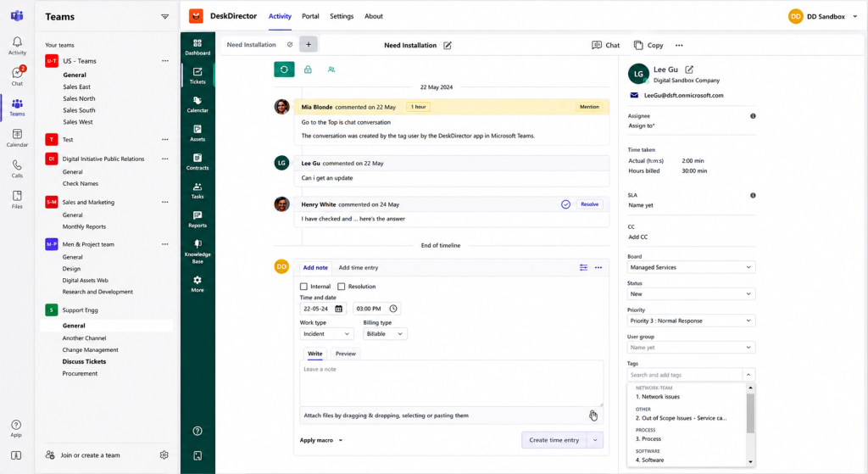Image resolution: width=868 pixels, height=474 pixels.
Task: Click the green refresh button
Action: coord(284,70)
